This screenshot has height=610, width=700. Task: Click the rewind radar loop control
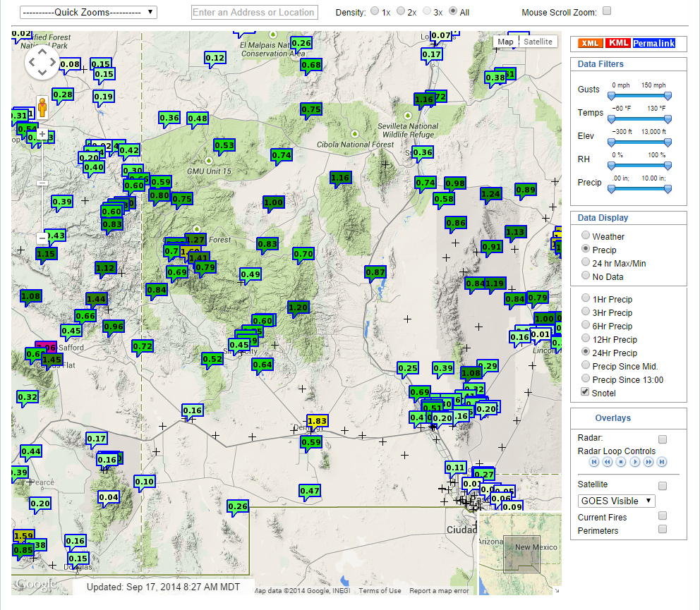coord(608,461)
